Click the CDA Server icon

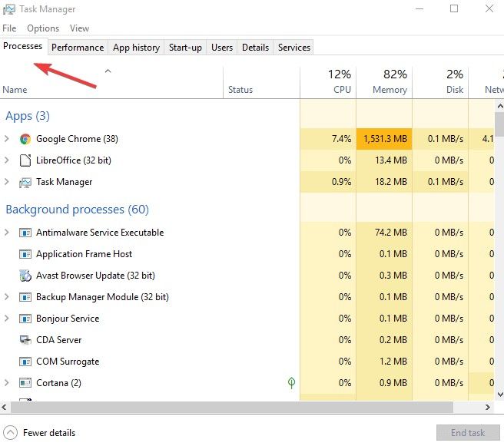[25, 340]
